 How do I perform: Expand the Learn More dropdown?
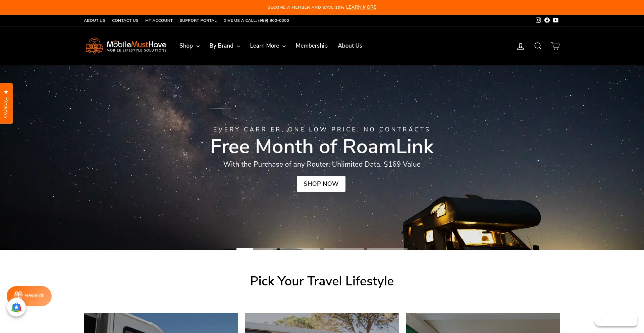tap(268, 46)
